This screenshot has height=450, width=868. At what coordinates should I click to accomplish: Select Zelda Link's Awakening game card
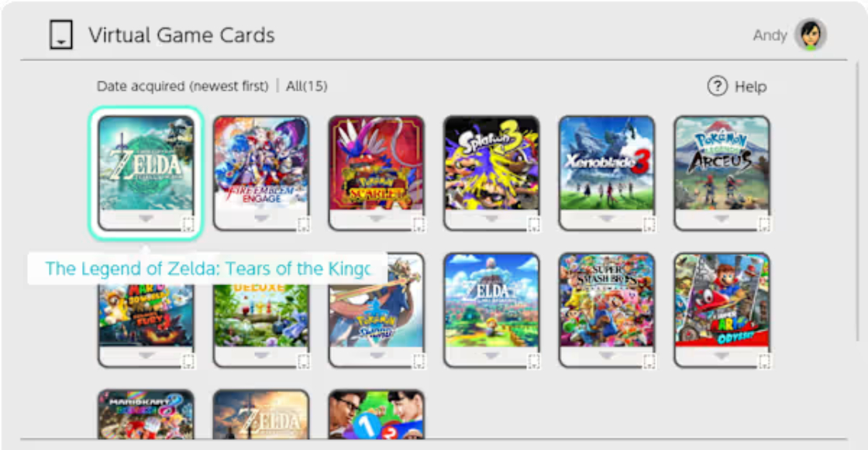click(x=491, y=311)
